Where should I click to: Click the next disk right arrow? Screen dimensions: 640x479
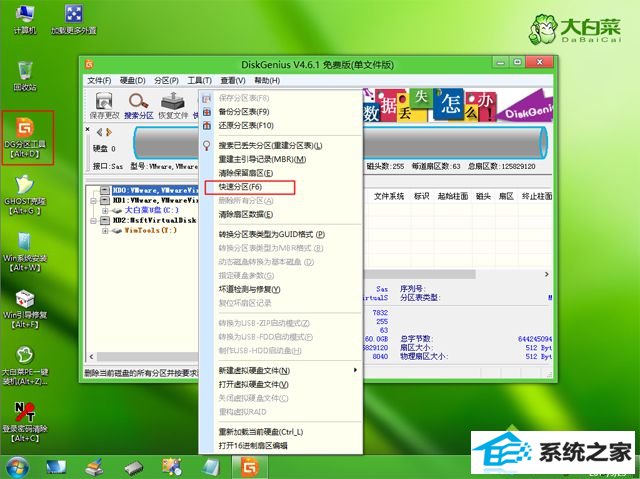pos(109,132)
